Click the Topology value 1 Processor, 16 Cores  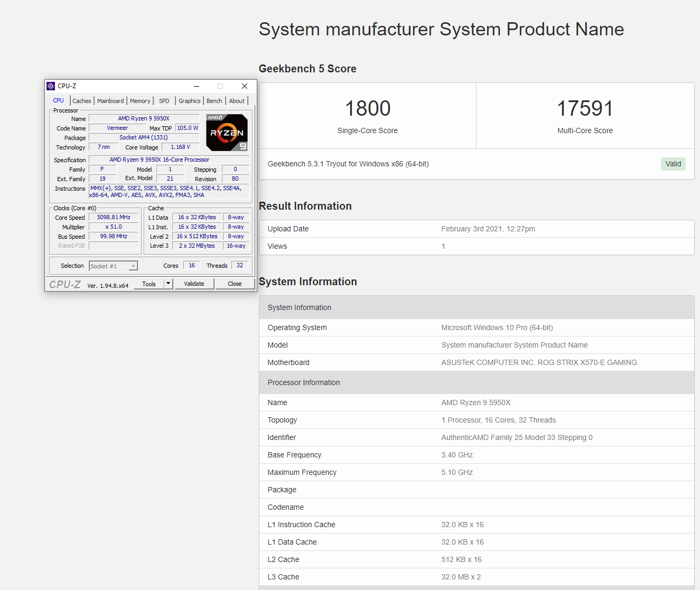coord(499,420)
